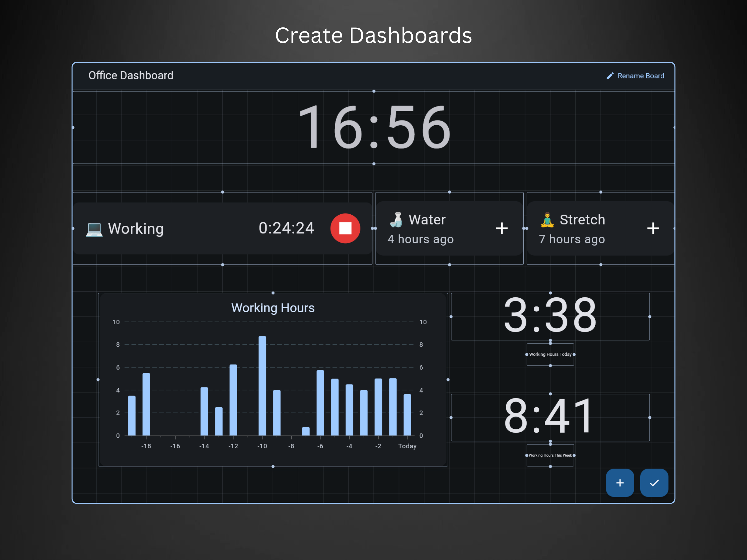747x560 pixels.
Task: Select the Working Hours bar chart widget
Action: [x=273, y=378]
